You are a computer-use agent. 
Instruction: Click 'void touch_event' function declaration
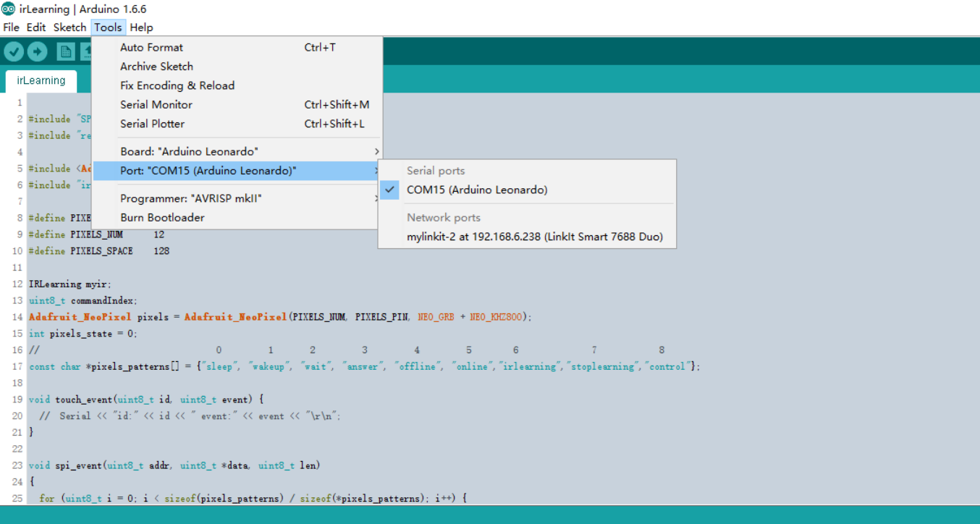(x=147, y=400)
